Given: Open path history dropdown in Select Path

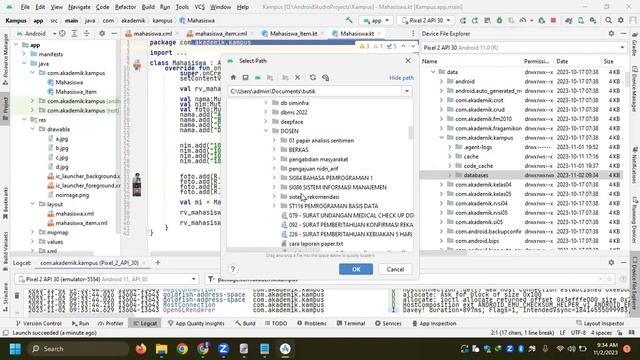Looking at the screenshot, I should point(407,91).
